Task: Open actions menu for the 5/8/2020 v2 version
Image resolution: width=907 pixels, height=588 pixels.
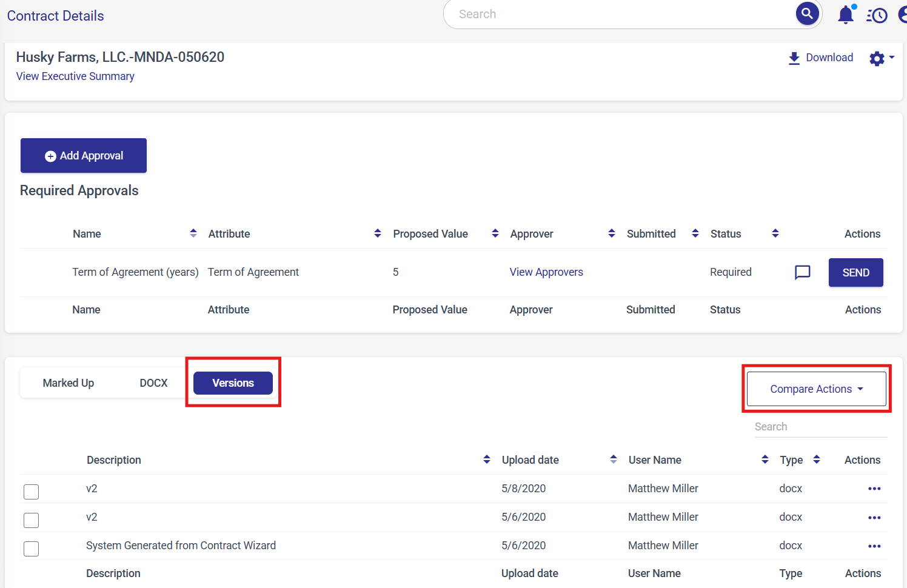Action: coord(874,489)
